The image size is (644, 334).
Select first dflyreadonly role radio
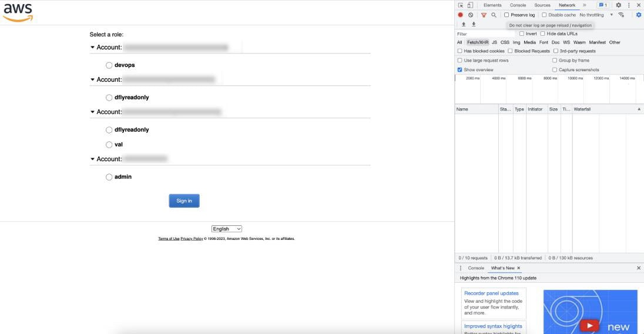tap(109, 98)
